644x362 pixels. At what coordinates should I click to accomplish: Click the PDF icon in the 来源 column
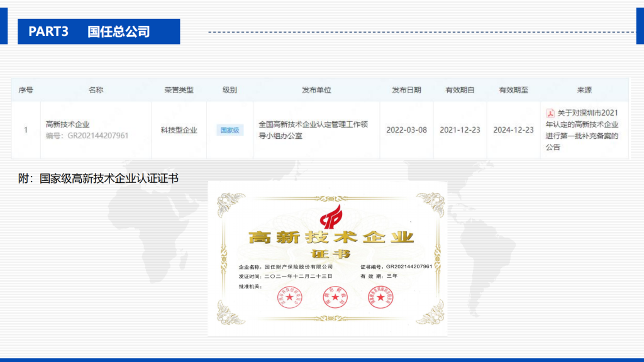point(549,113)
